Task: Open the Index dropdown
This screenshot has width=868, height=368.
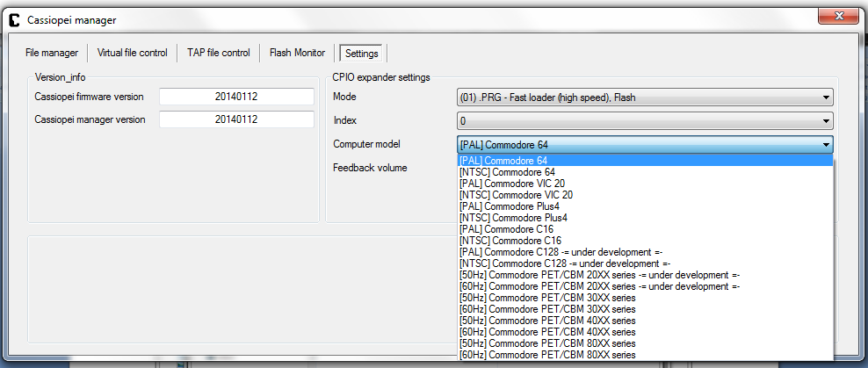Action: pyautogui.click(x=826, y=121)
